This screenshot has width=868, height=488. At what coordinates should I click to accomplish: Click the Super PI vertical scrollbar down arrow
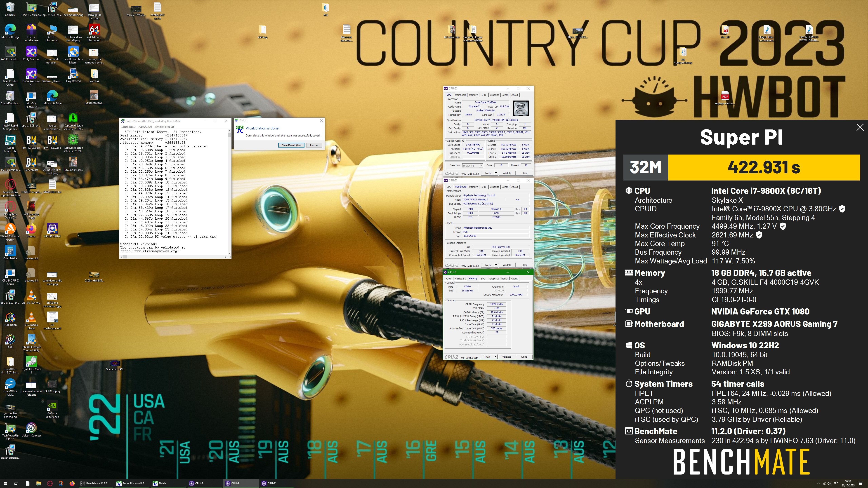(229, 253)
